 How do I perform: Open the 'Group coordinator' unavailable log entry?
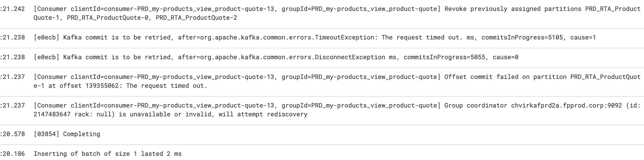pos(476,106)
